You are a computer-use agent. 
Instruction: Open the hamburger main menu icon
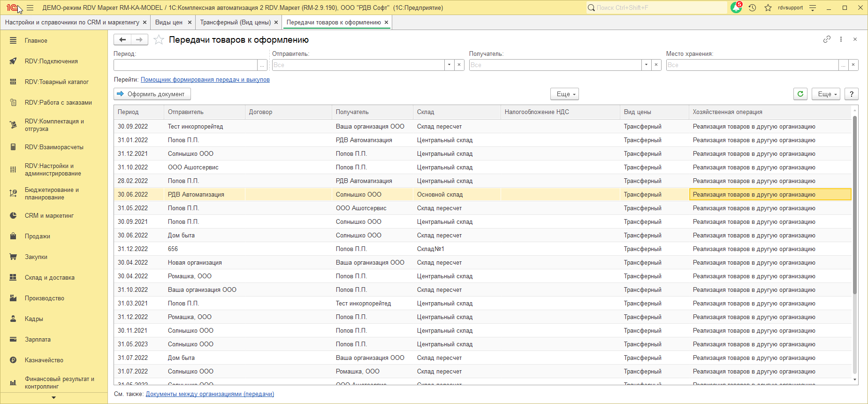pyautogui.click(x=30, y=8)
